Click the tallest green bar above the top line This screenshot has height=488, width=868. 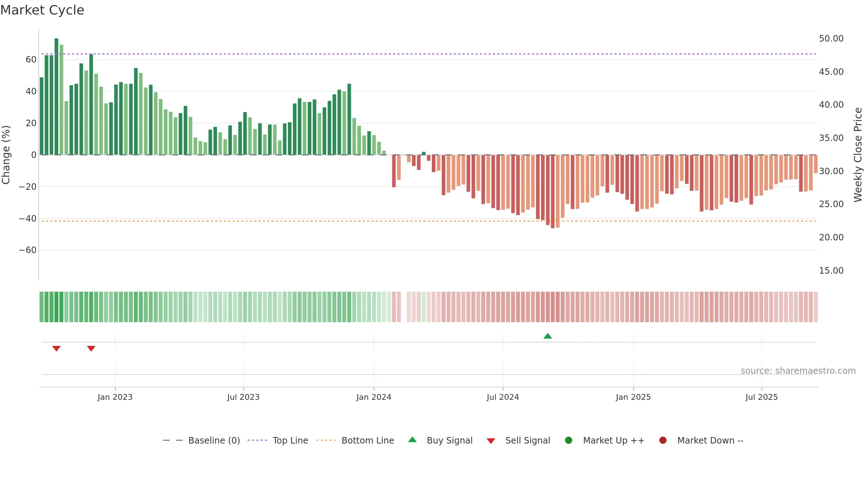56,97
